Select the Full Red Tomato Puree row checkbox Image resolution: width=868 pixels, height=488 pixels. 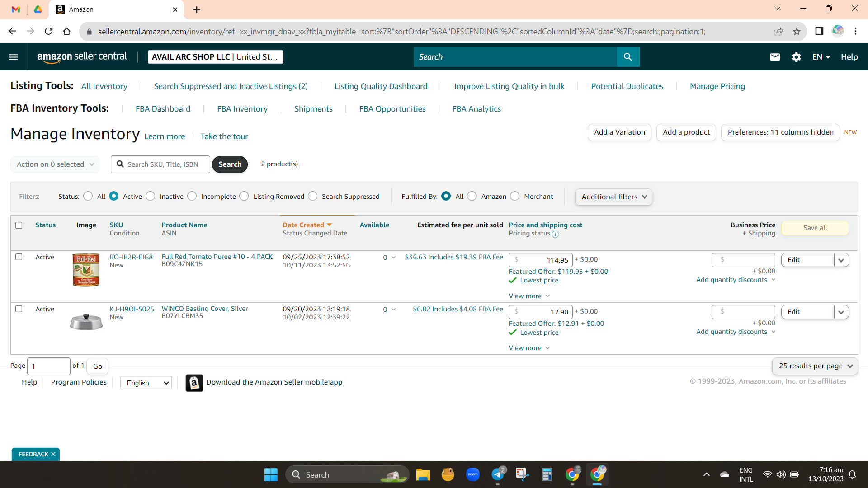[19, 257]
